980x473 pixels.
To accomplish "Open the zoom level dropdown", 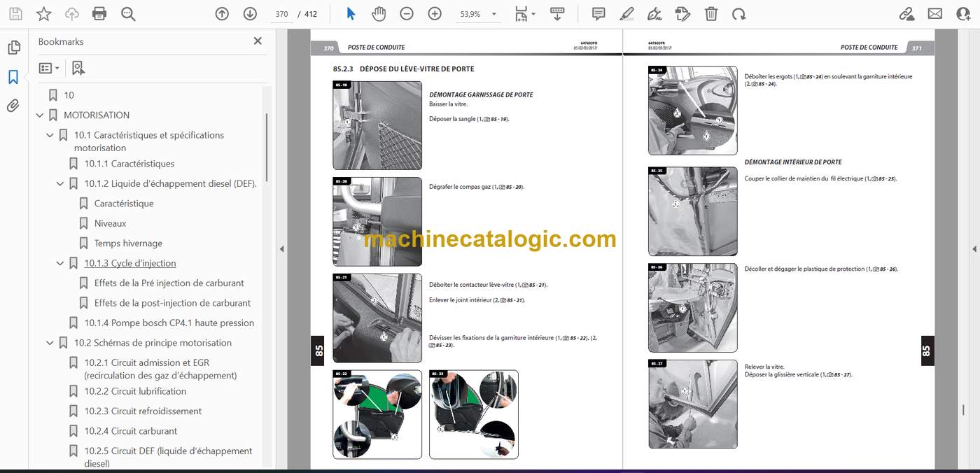I will [x=478, y=14].
